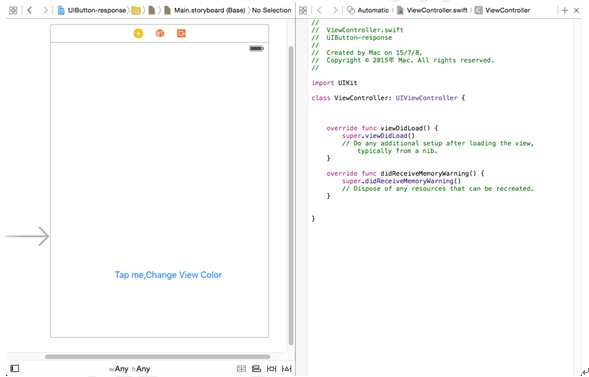Screen dimensions: 589x377
Task: Close the assistant editor pane
Action: click(x=577, y=11)
